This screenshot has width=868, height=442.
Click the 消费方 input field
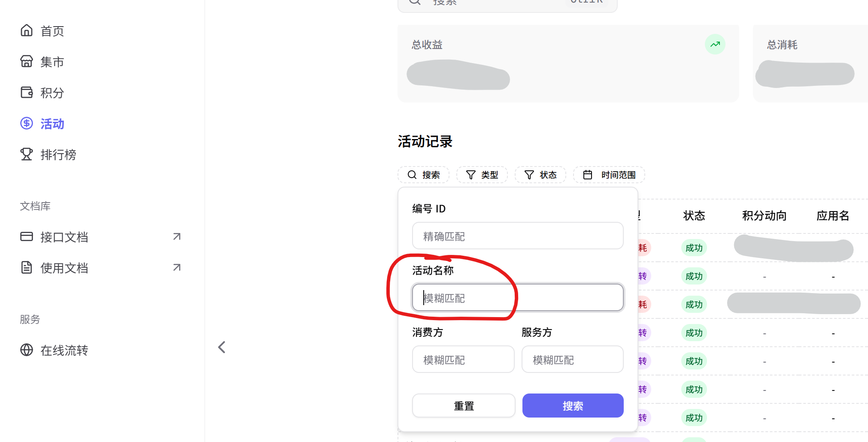pyautogui.click(x=463, y=359)
